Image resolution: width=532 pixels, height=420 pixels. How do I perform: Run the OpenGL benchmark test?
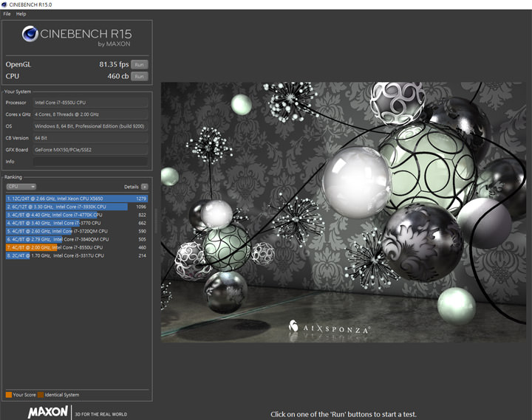tap(138, 65)
